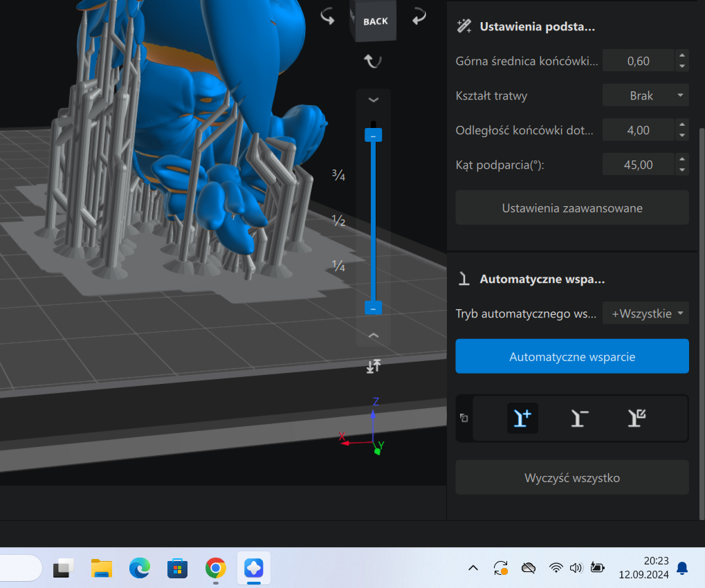This screenshot has width=705, height=588.
Task: Click the taskbar search box
Action: (21, 568)
